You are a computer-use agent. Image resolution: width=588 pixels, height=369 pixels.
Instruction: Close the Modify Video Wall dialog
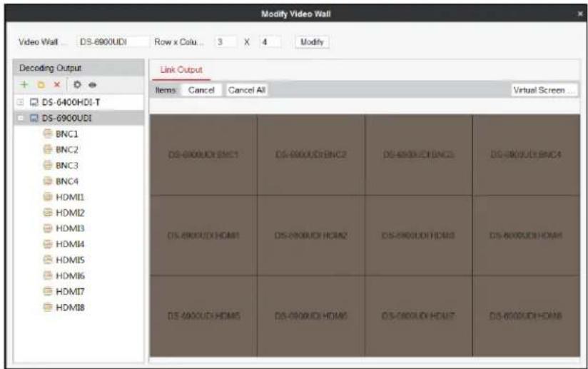(x=580, y=14)
